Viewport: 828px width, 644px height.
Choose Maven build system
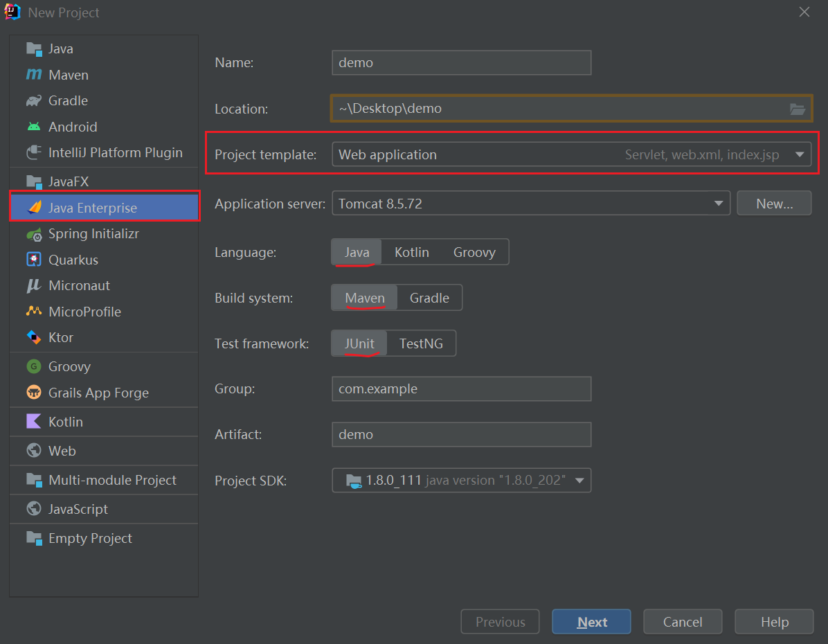364,298
